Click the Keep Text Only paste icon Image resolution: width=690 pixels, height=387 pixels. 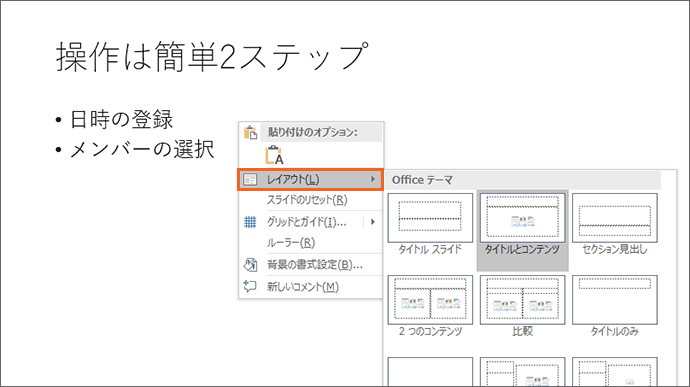[274, 155]
